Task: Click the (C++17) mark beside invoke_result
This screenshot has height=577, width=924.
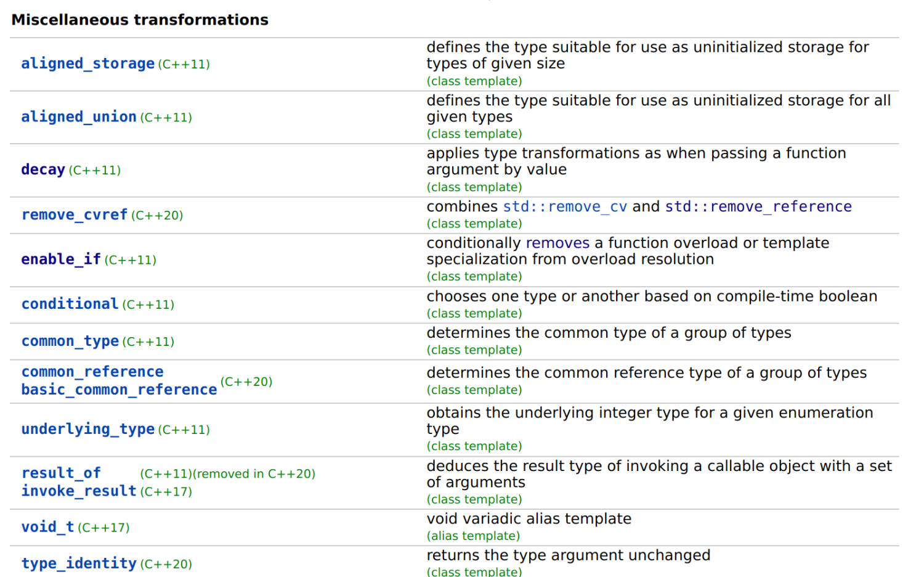Action: (x=166, y=491)
